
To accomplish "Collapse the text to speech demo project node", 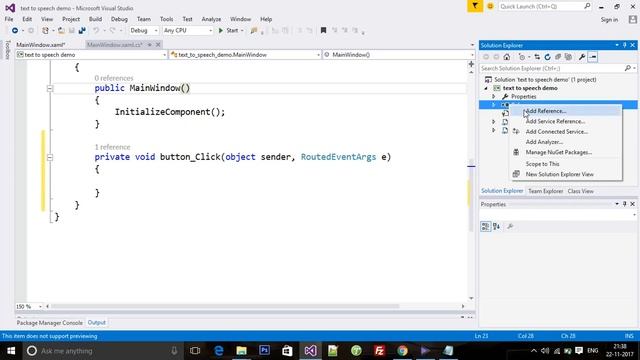I will [x=486, y=88].
